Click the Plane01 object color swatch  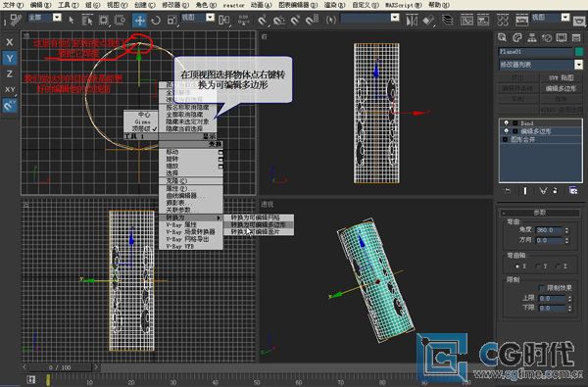click(579, 52)
